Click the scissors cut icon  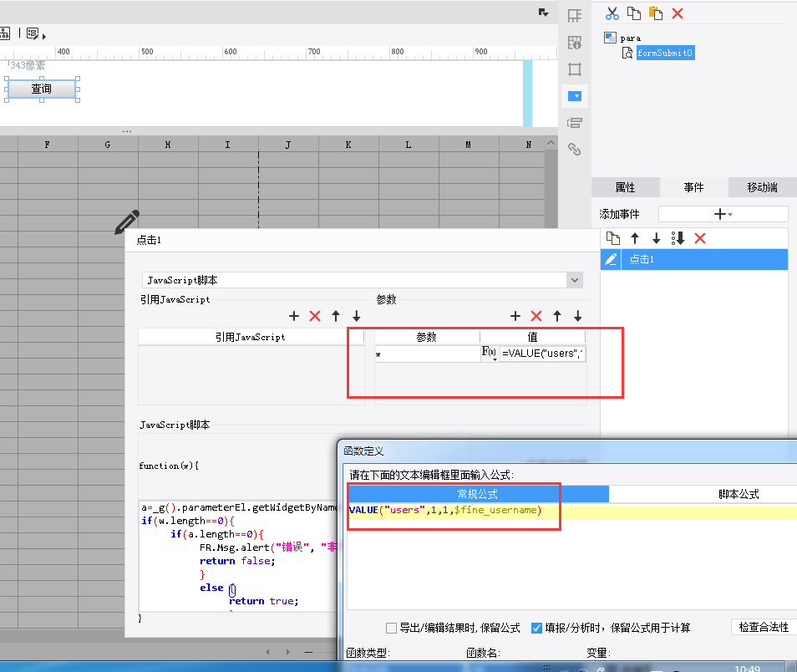pos(612,13)
